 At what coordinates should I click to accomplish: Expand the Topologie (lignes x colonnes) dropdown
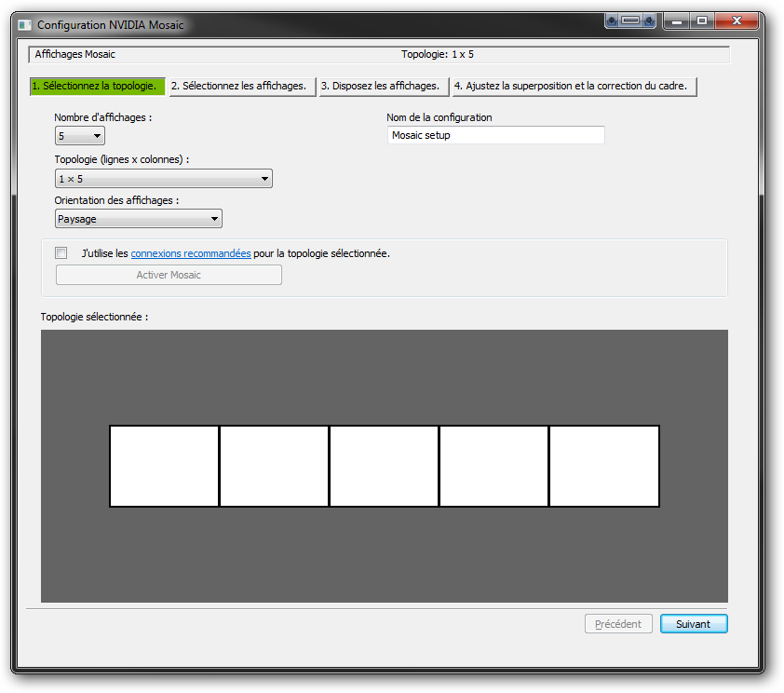(x=164, y=178)
